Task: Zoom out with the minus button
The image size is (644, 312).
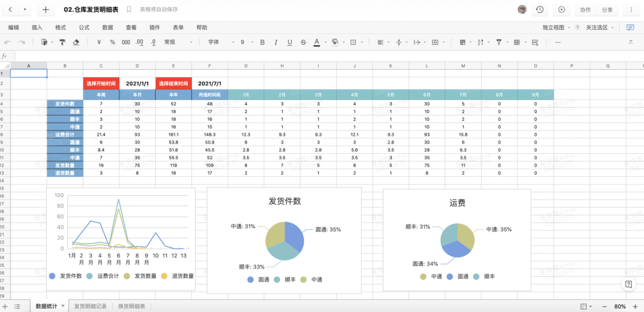Action: (604, 306)
